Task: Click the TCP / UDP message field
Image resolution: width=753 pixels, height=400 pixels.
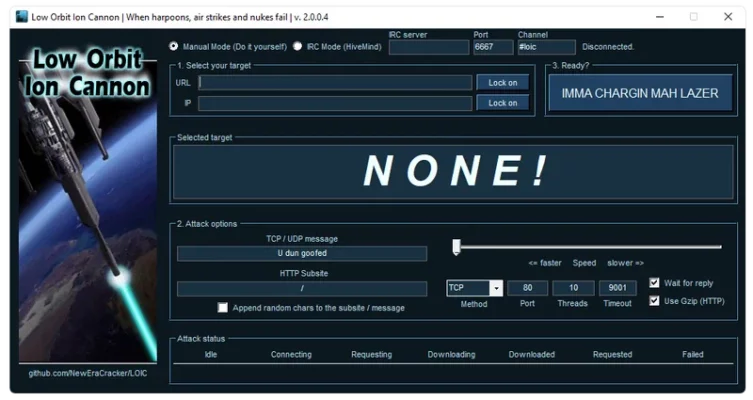Action: click(x=302, y=254)
